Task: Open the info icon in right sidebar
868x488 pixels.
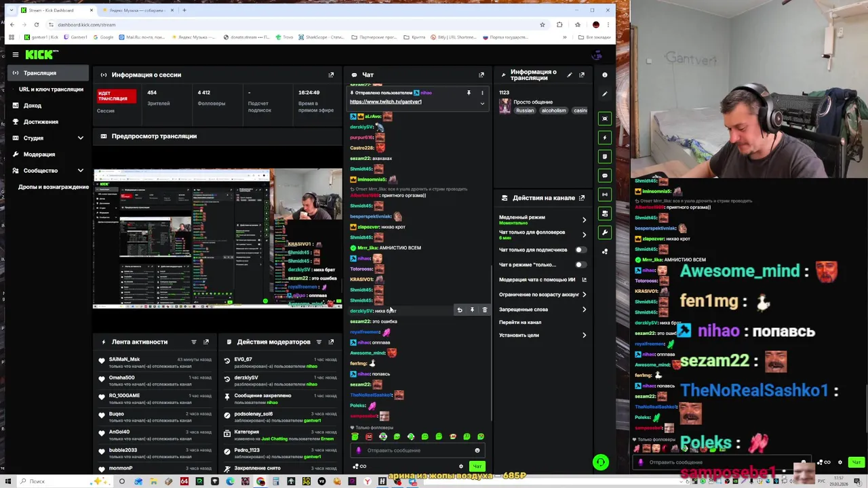Action: [x=605, y=75]
